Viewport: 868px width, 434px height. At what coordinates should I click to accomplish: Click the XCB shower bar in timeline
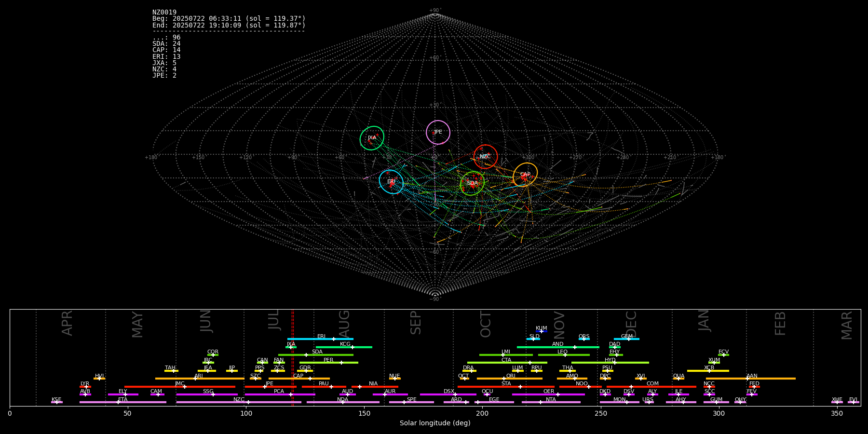708,371
